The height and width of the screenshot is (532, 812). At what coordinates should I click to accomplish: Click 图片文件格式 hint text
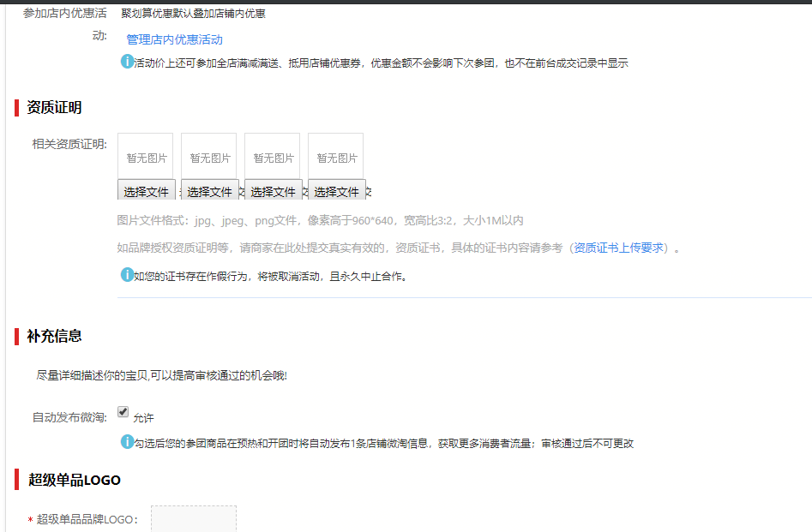coord(320,220)
